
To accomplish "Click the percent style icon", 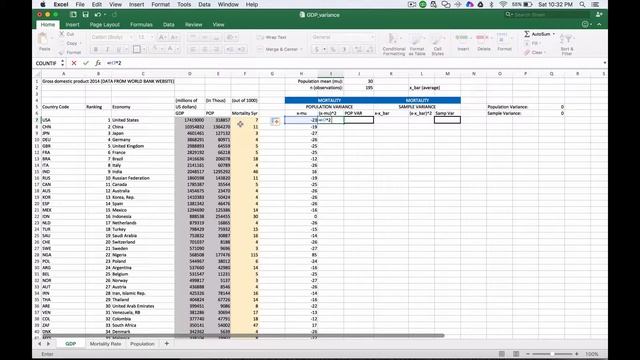I will (333, 49).
